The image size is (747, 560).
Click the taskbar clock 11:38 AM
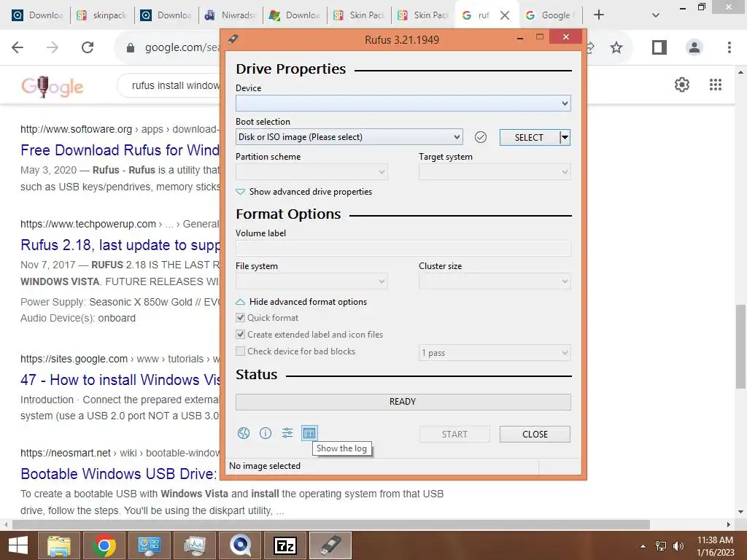715,540
